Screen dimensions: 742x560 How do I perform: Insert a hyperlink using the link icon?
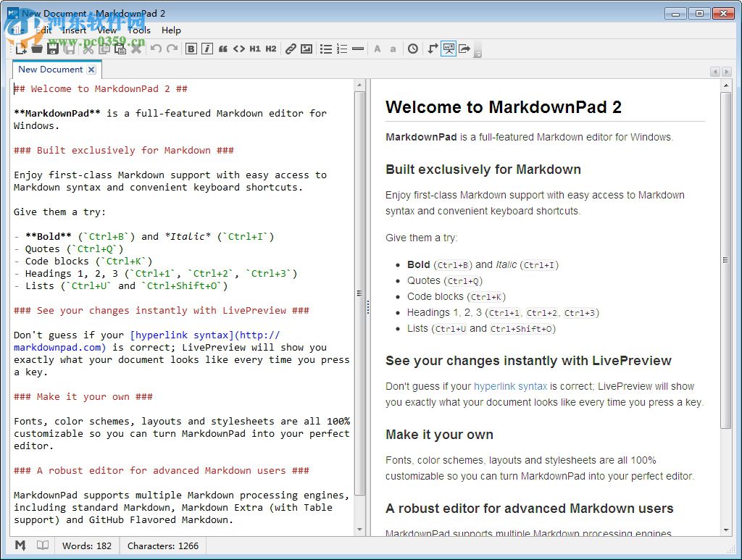pyautogui.click(x=290, y=49)
